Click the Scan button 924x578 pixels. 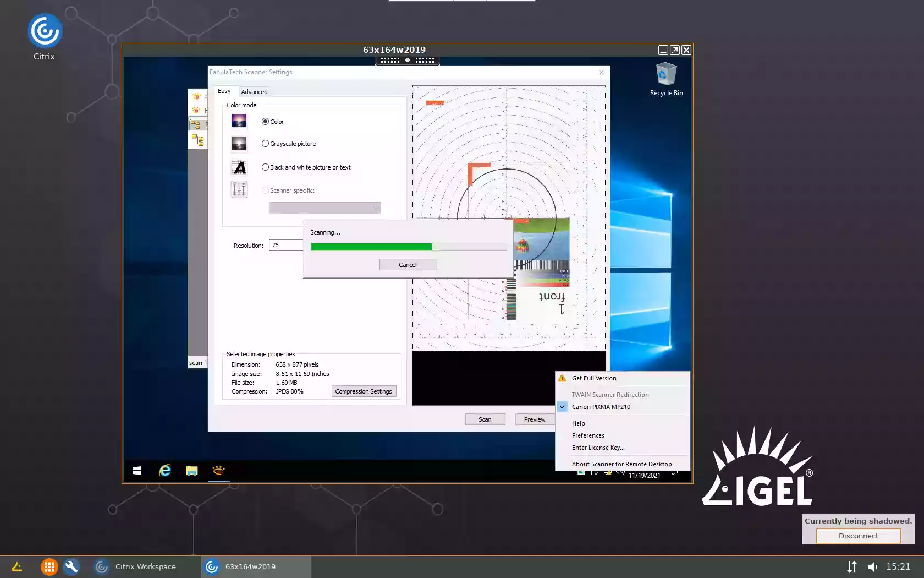click(485, 419)
